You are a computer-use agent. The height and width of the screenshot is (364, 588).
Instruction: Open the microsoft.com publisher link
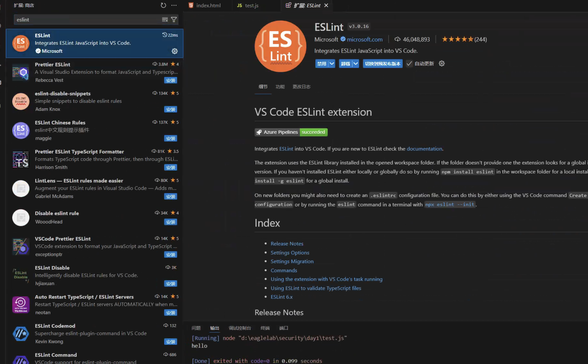(x=364, y=39)
